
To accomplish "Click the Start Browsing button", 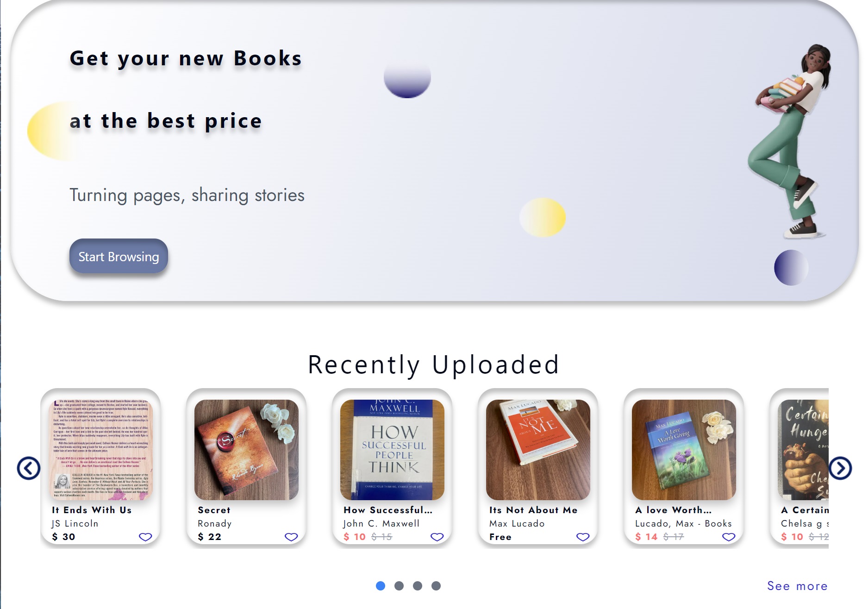I will click(x=119, y=256).
